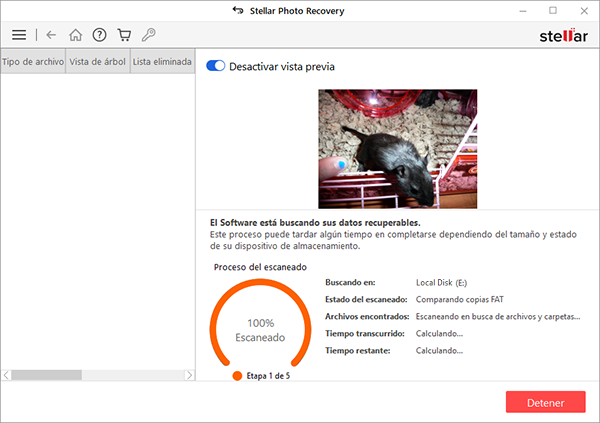Click the Stellar logo

click(561, 35)
